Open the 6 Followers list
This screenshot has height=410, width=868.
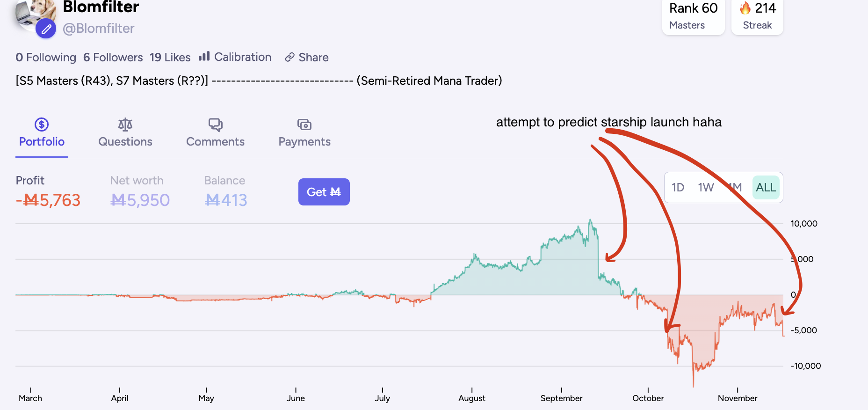coord(113,57)
